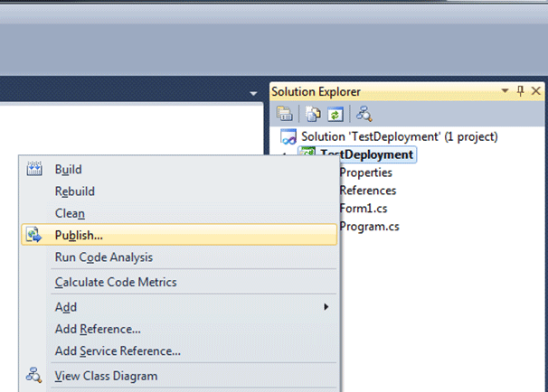Select the References node in the project tree
The width and height of the screenshot is (548, 392).
coord(367,191)
